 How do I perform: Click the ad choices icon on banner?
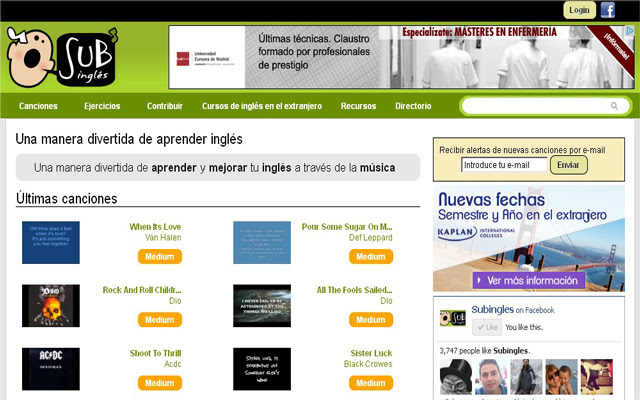tap(630, 30)
